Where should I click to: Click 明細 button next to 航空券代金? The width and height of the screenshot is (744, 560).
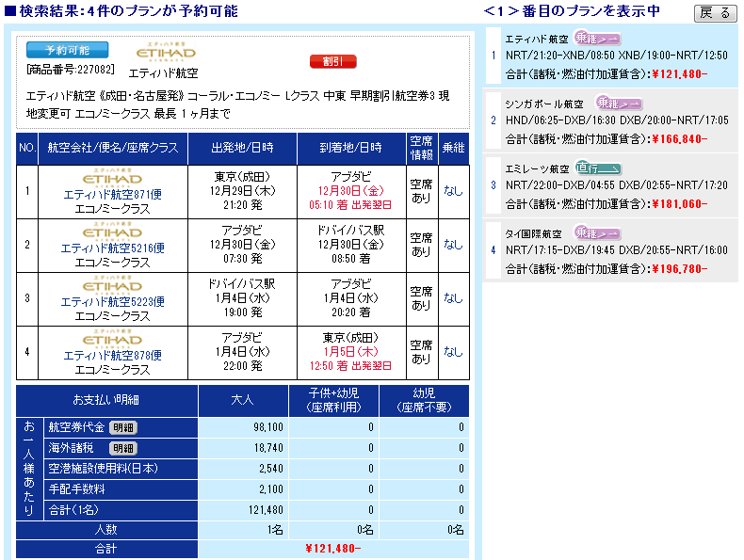pos(123,427)
